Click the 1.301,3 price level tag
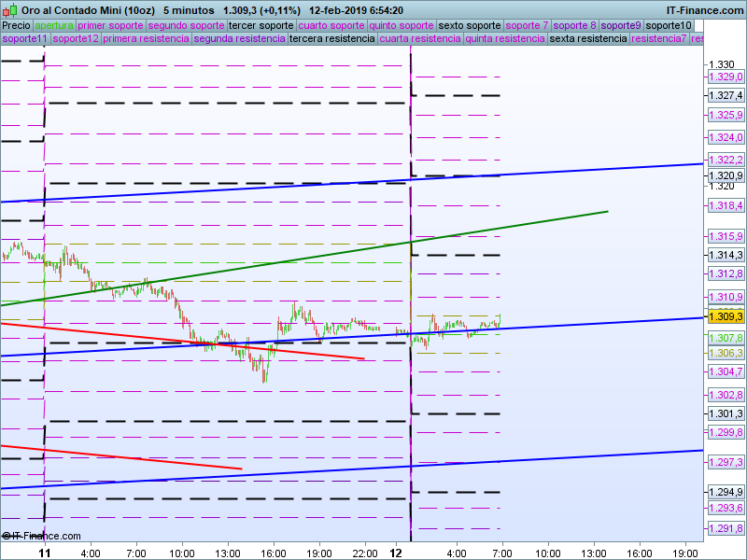 726,413
